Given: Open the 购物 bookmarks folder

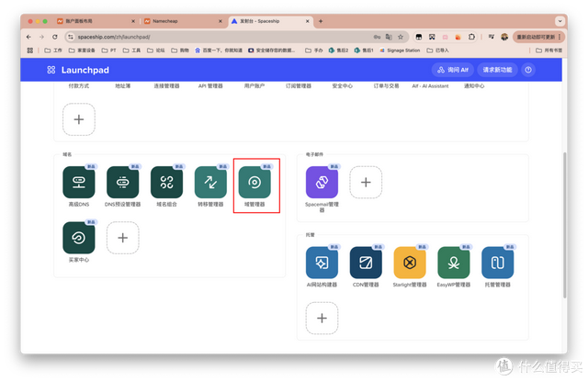Looking at the screenshot, I should coord(180,50).
